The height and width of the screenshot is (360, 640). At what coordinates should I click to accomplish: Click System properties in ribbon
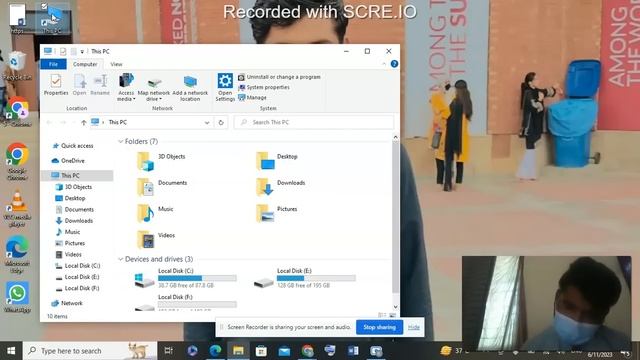264,87
